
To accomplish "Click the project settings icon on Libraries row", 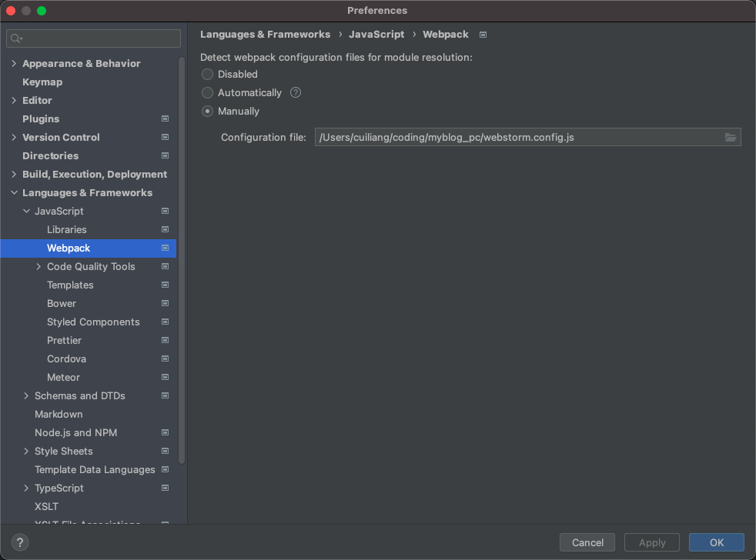I will [165, 229].
